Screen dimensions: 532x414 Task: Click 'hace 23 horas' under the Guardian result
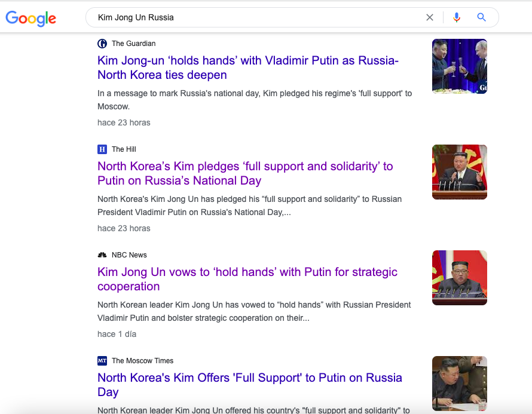coord(124,122)
